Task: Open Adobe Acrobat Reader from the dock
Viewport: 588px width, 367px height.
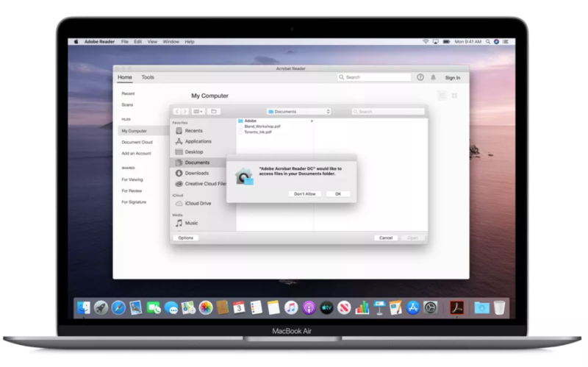Action: (456, 307)
